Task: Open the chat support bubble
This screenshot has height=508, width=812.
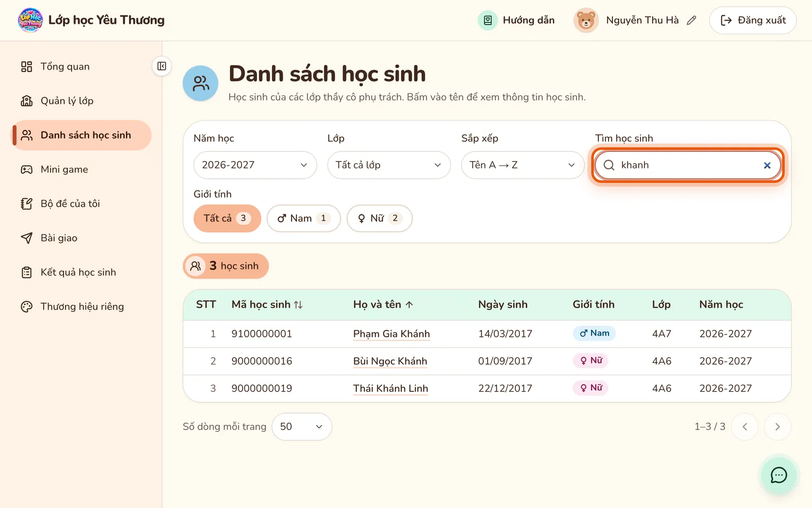Action: pyautogui.click(x=779, y=475)
